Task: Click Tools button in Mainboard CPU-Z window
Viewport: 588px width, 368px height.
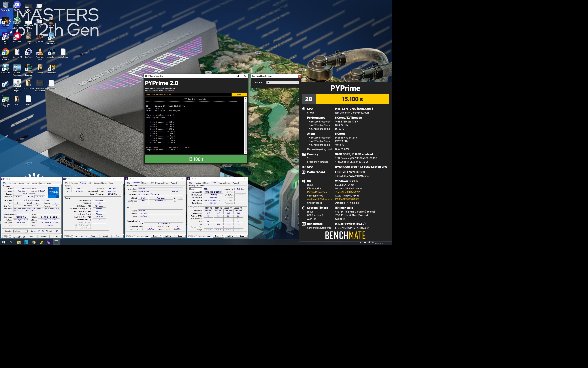Action: (x=155, y=236)
